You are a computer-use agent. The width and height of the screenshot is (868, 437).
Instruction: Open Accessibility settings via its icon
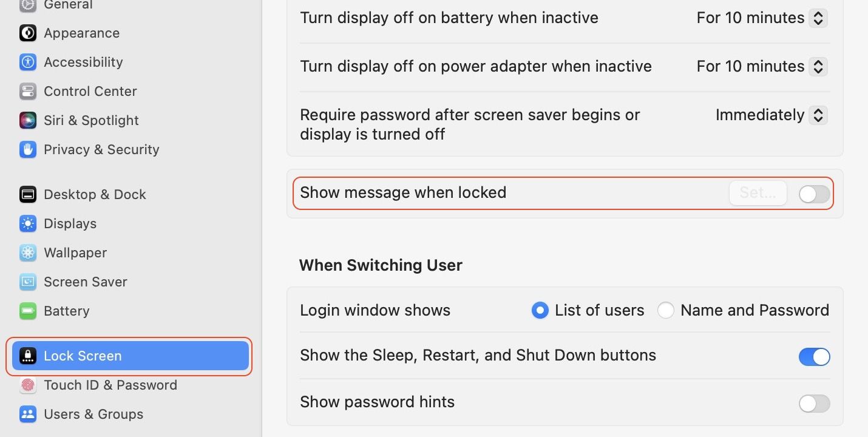(28, 62)
